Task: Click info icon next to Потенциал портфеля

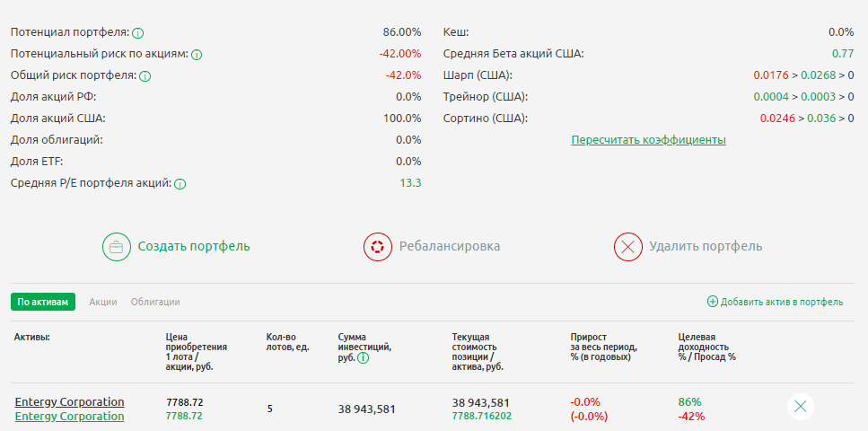Action: 138,33
